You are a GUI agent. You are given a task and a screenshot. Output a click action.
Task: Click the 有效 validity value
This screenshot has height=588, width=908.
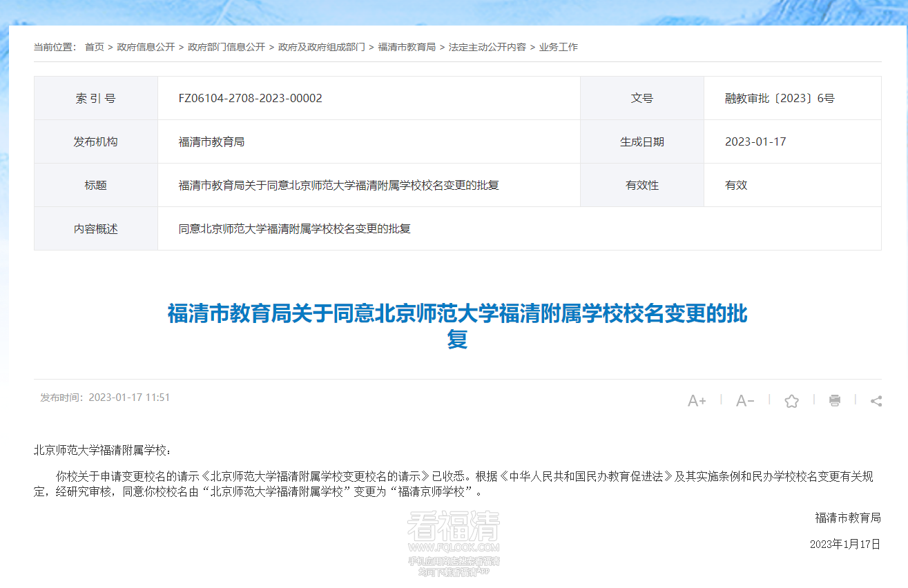click(736, 185)
